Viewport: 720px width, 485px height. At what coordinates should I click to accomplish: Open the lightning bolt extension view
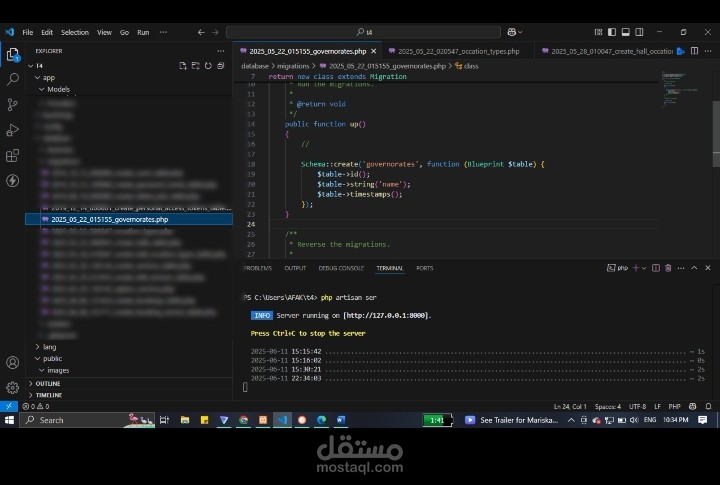click(x=12, y=180)
